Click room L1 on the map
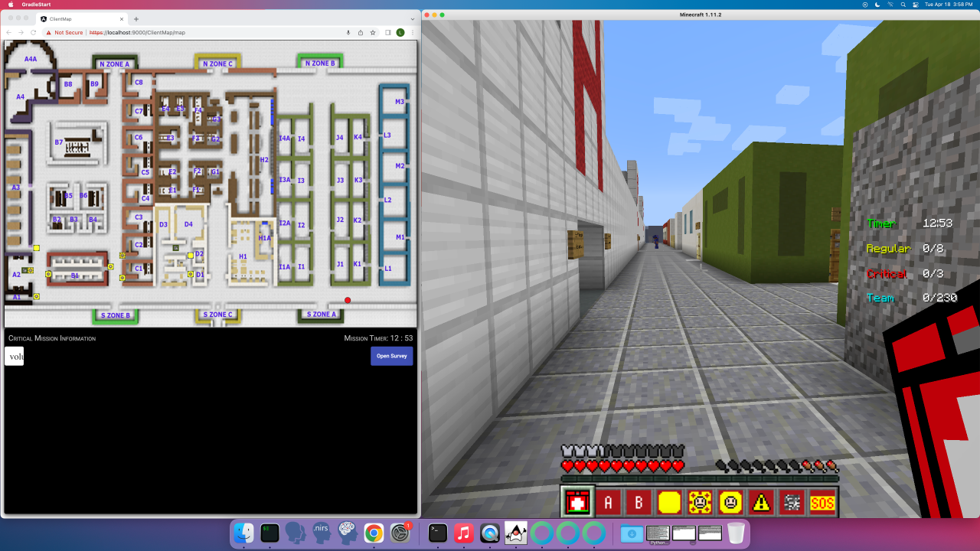Screen dimensions: 980x551 click(388, 269)
